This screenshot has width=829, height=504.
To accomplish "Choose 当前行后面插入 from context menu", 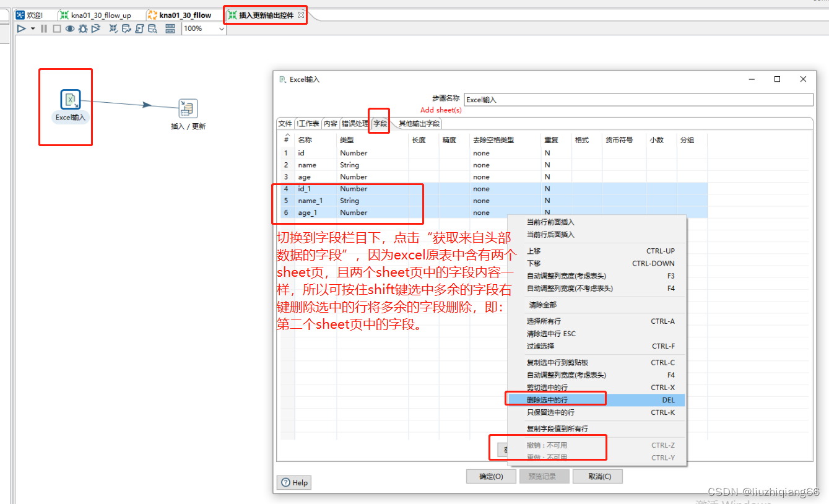I will (x=596, y=235).
